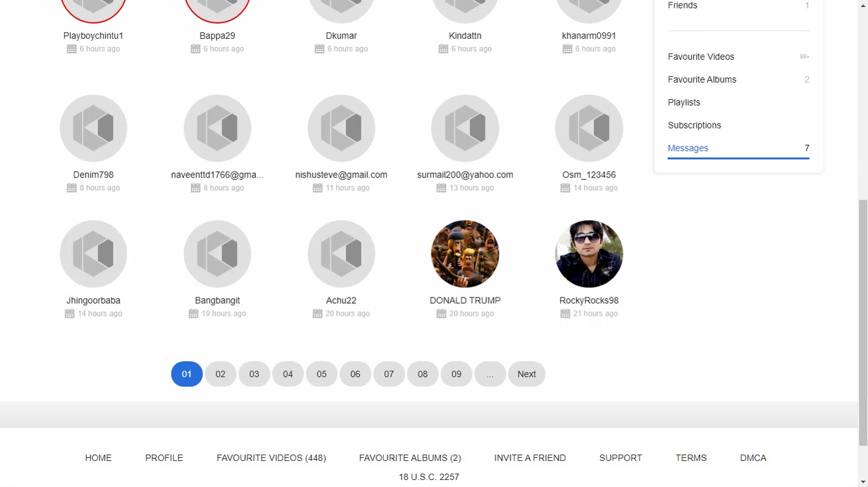Open RockyRocks98 profile picture
Screen dimensions: 868x487
[x=589, y=254]
